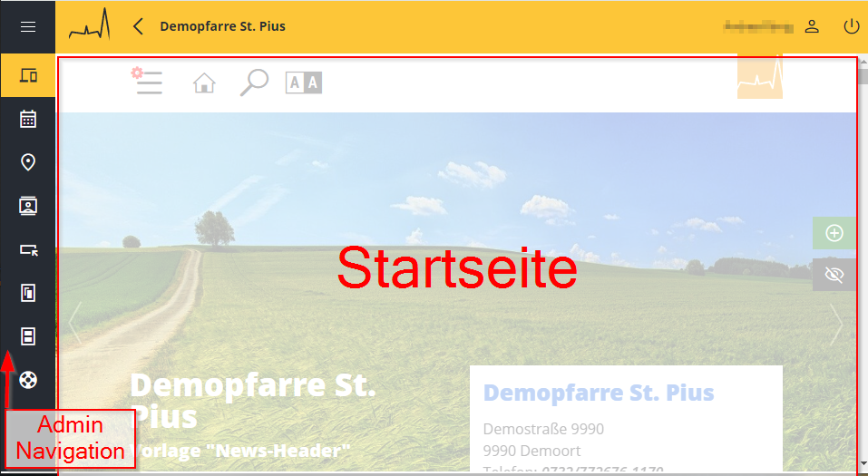Open the admin hamburger menu
Viewport: 868px width, 476px height.
(27, 26)
